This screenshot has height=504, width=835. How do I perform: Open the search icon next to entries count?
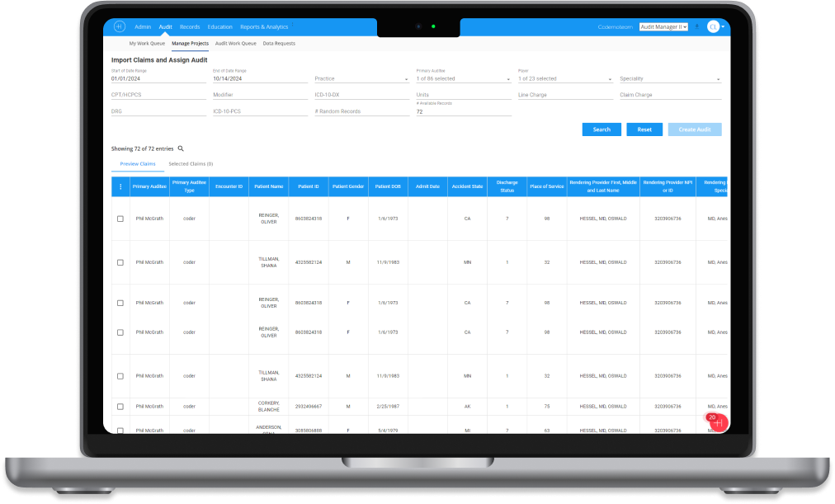pos(180,148)
